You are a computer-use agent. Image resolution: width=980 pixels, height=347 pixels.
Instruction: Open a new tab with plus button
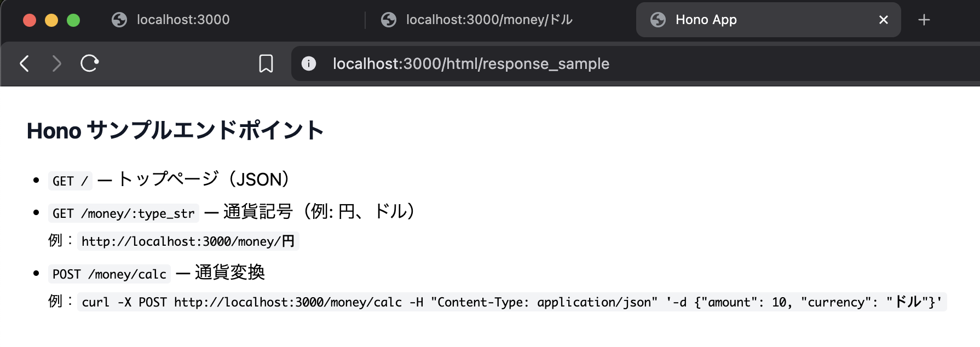point(924,20)
